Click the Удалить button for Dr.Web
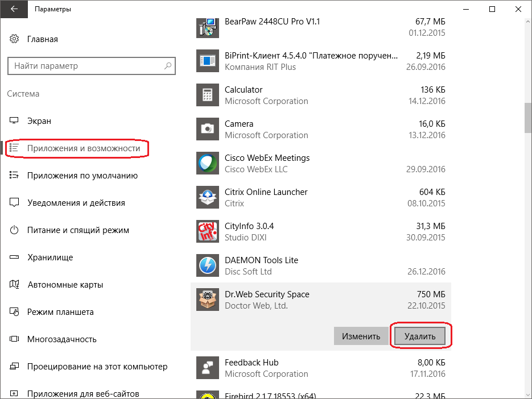This screenshot has height=399, width=532. pos(420,336)
